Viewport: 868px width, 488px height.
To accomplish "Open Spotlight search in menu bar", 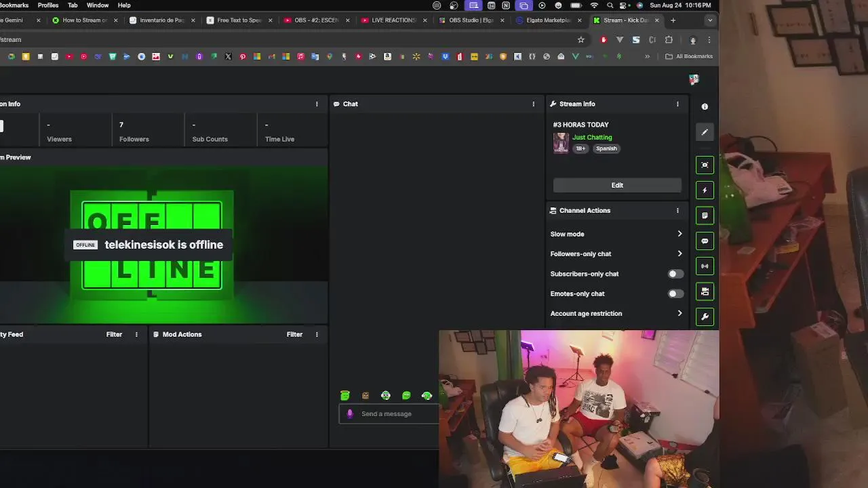I will [611, 5].
